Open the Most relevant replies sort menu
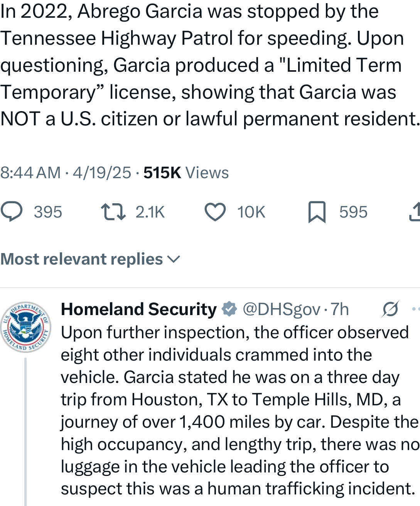Viewport: 420px width, 506px height. click(x=82, y=259)
